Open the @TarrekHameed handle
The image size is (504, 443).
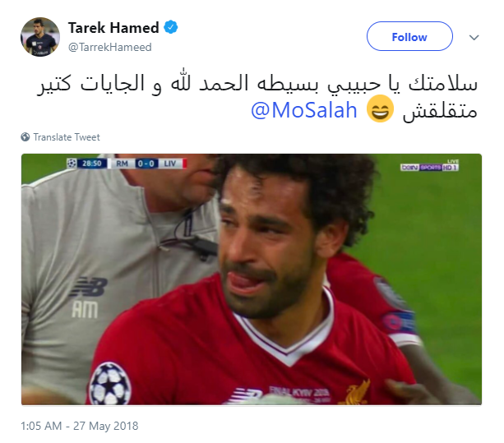tap(109, 47)
